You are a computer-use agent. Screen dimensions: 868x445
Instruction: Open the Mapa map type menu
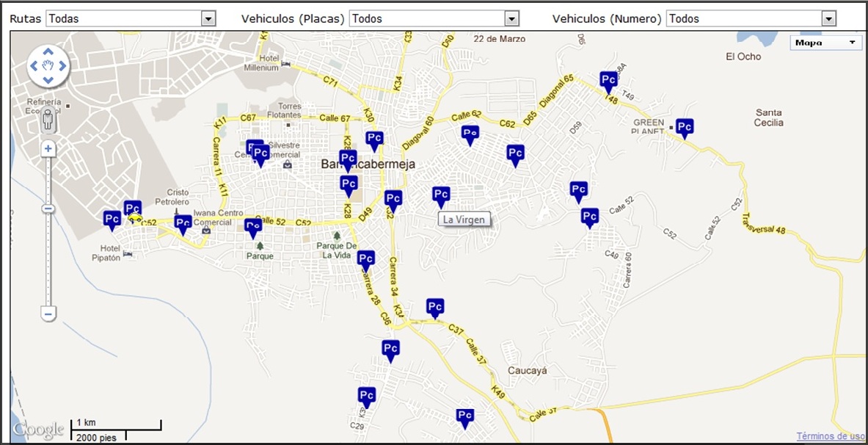pyautogui.click(x=826, y=43)
